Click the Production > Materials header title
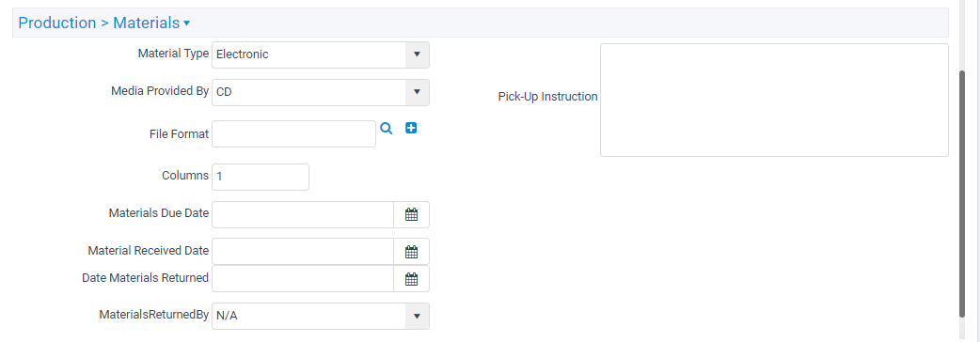This screenshot has height=342, width=980. coord(99,23)
